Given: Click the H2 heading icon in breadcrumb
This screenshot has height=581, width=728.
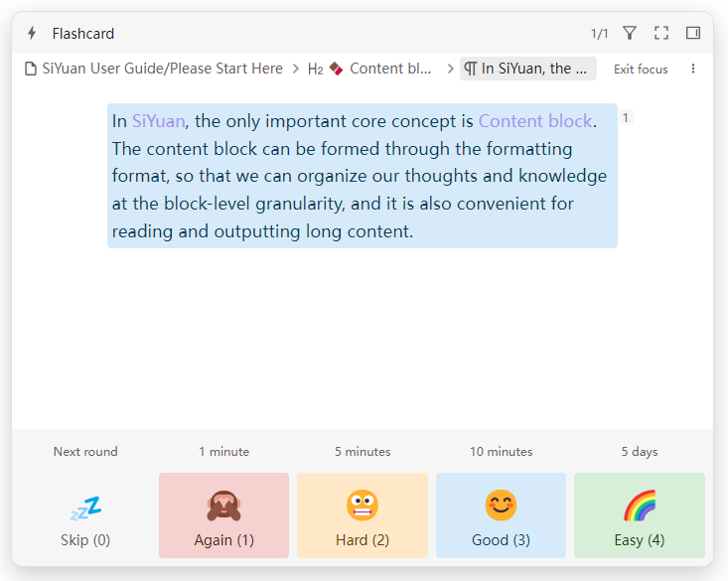Looking at the screenshot, I should (x=315, y=70).
